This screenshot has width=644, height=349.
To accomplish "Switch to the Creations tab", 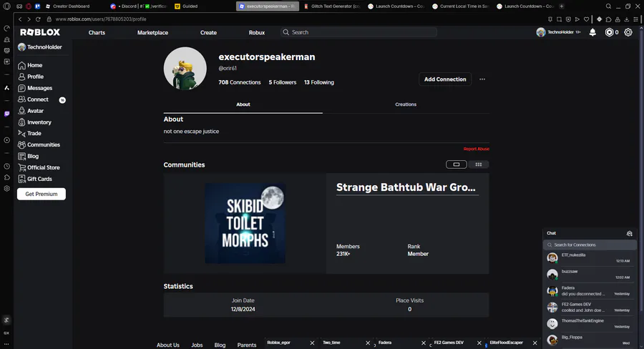I will point(406,104).
